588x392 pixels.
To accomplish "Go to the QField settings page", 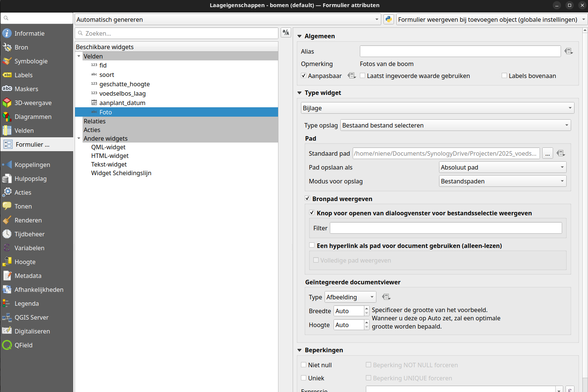I will [x=23, y=345].
